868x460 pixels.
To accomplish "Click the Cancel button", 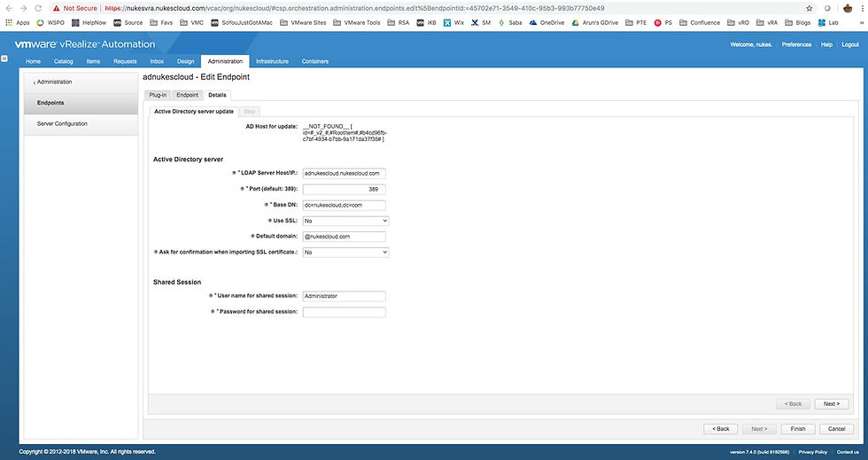I will [x=836, y=429].
